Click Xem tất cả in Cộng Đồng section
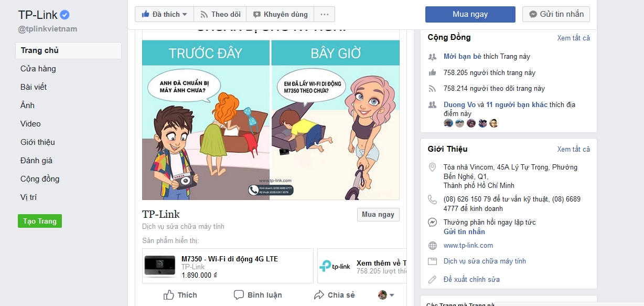 tap(573, 38)
